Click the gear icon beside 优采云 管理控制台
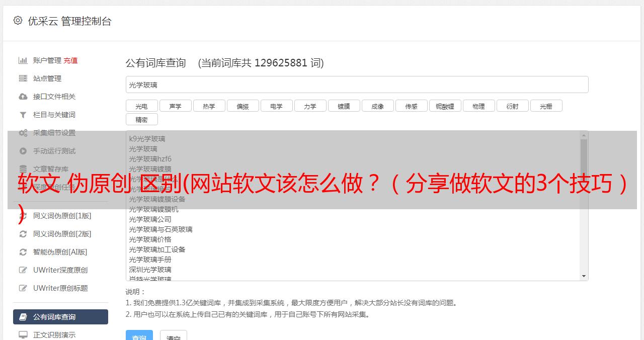Screen dimensions: 644x340 (18, 21)
